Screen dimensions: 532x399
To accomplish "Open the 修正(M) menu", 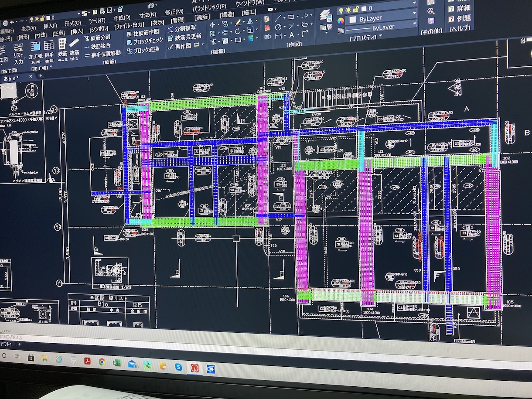I will point(174,11).
